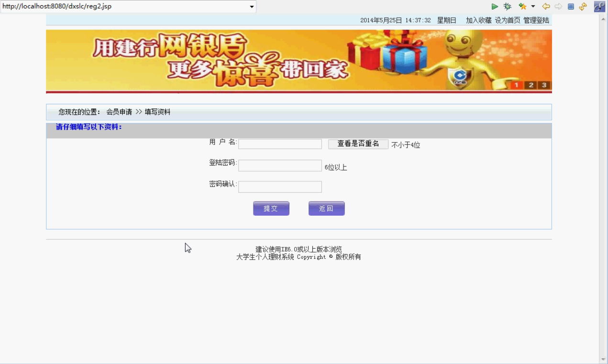Click the add-bookmark star icon

tap(522, 7)
